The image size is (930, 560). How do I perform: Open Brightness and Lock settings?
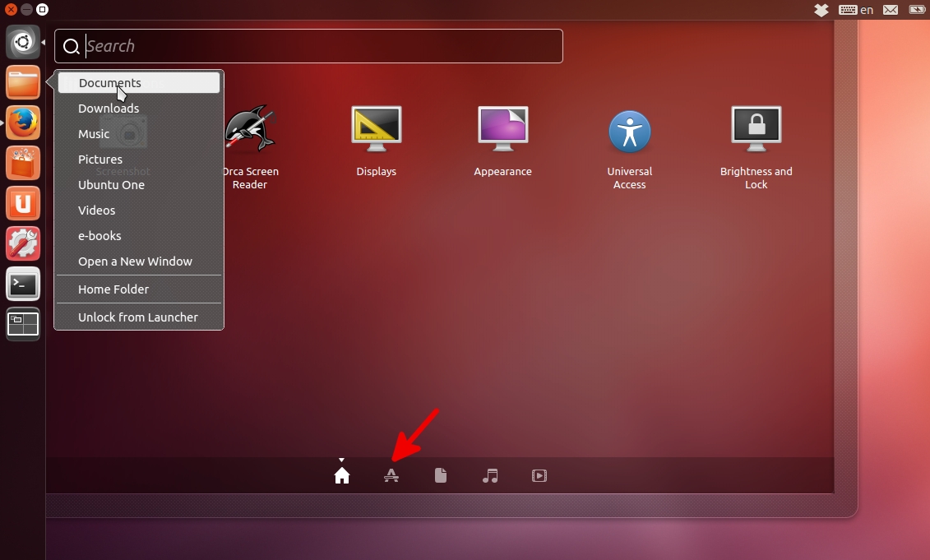756,132
